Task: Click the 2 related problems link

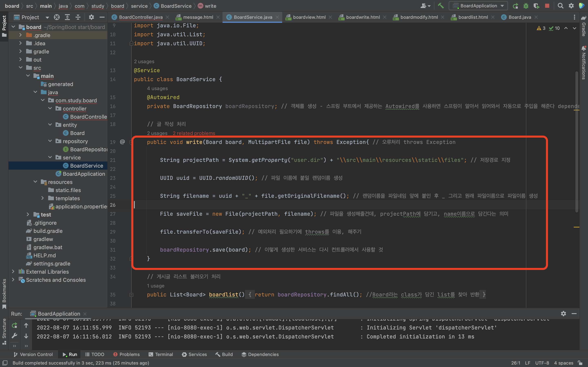Action: click(194, 133)
